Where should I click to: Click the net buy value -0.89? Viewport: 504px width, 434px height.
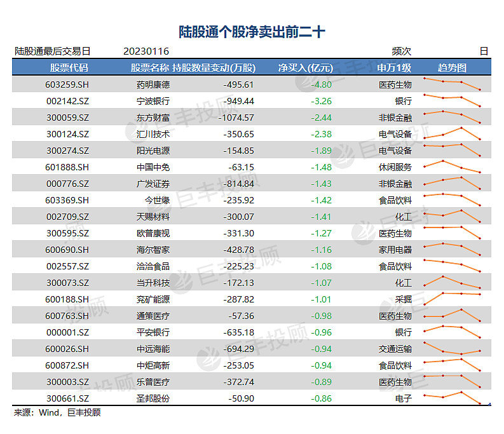322,382
